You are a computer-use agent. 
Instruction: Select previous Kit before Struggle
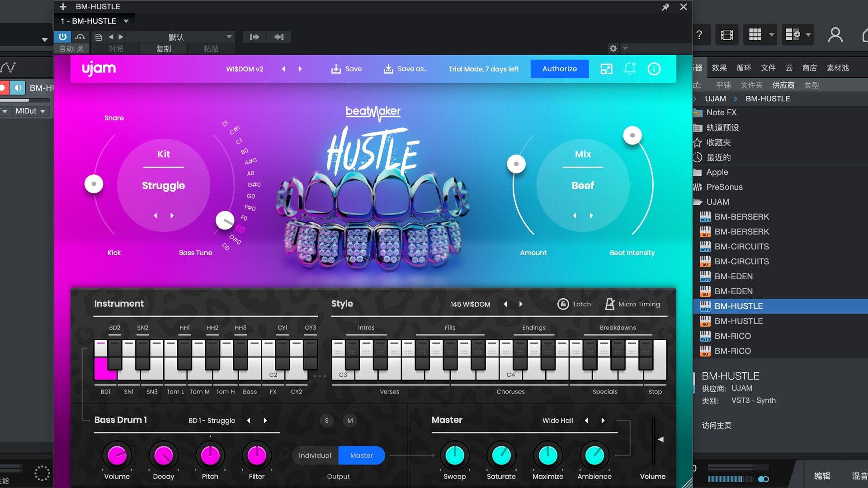[156, 216]
